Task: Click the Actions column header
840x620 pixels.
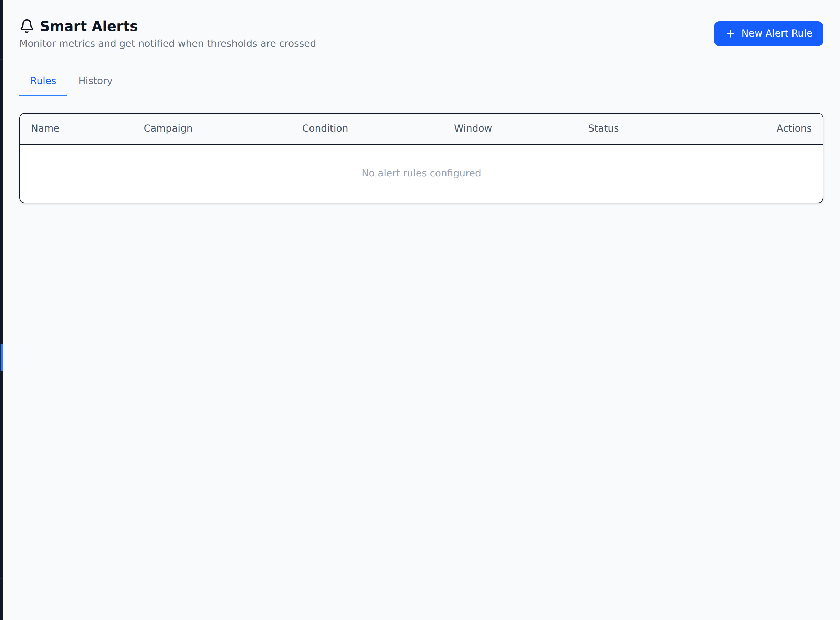Action: tap(794, 128)
